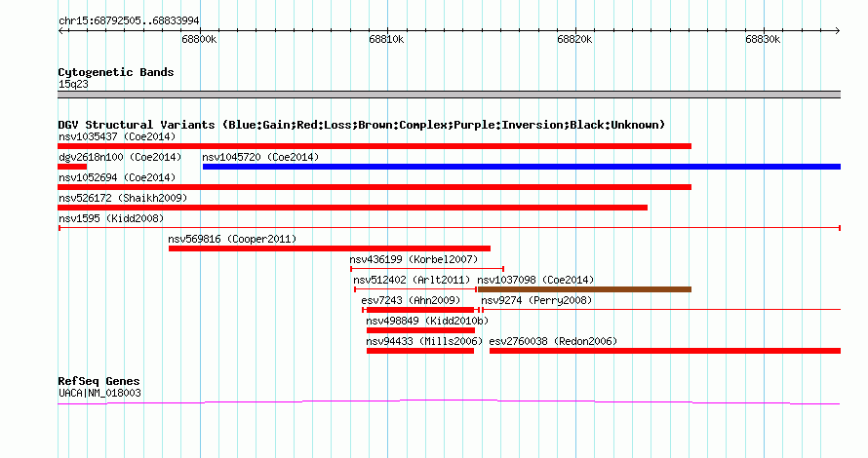The image size is (868, 458).
Task: Click the blue gain bar of nsv1045720
Action: pyautogui.click(x=522, y=167)
